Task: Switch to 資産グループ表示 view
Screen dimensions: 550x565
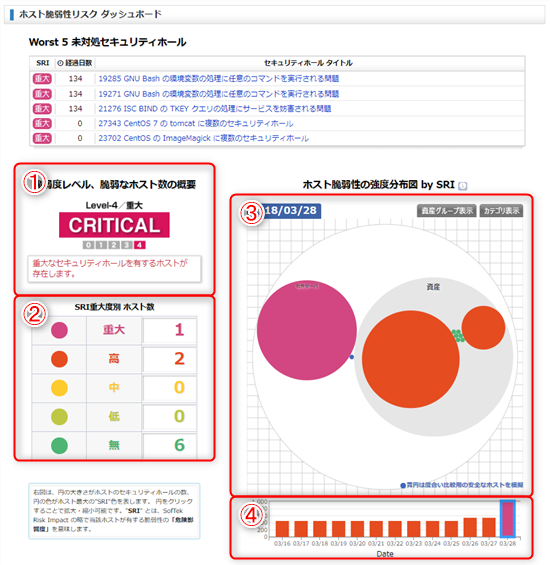Action: [x=447, y=211]
